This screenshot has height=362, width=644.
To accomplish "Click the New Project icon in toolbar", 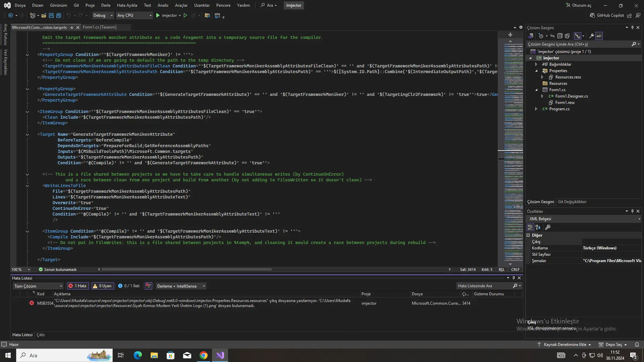I will [x=33, y=15].
